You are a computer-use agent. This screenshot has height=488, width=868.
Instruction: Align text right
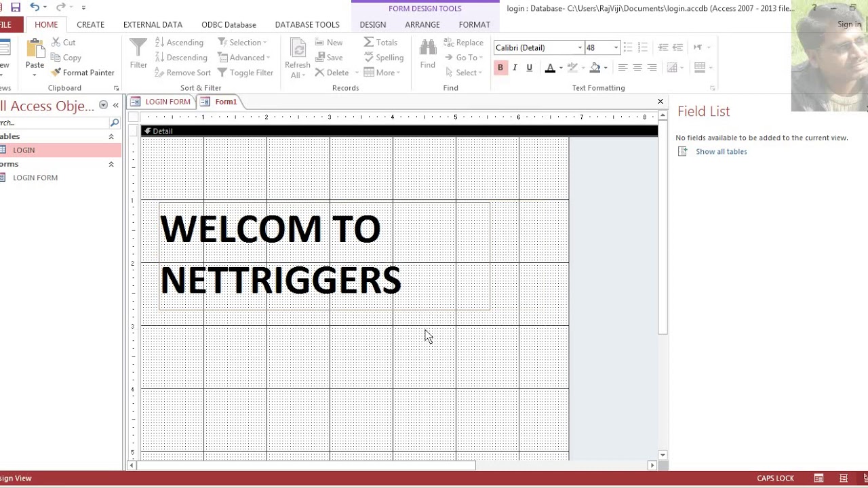pos(652,68)
